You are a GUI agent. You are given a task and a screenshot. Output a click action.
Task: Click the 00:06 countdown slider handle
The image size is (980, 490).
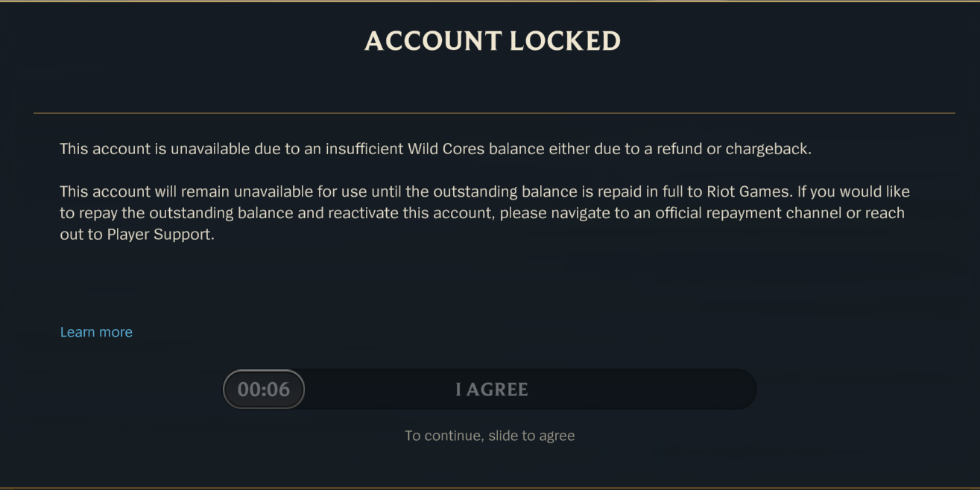[264, 389]
